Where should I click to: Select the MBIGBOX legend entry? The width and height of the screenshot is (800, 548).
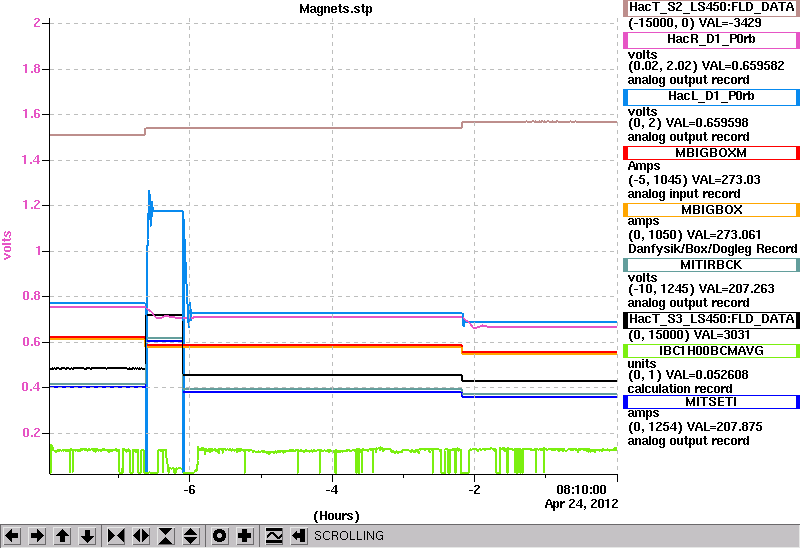pyautogui.click(x=711, y=210)
